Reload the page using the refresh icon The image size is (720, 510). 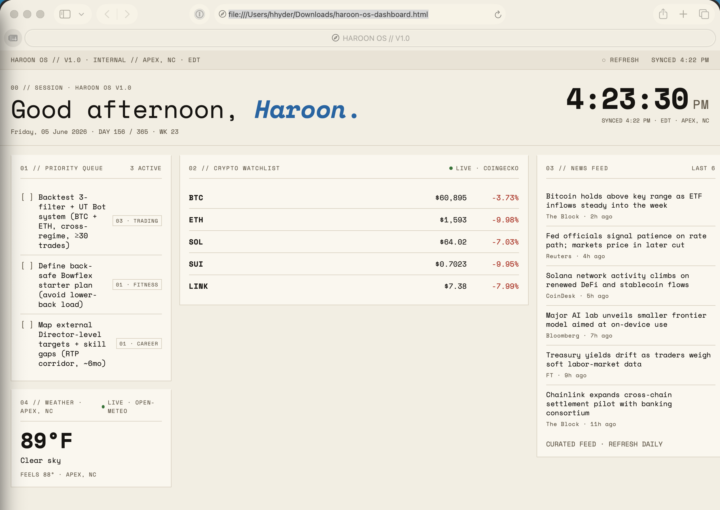click(498, 15)
